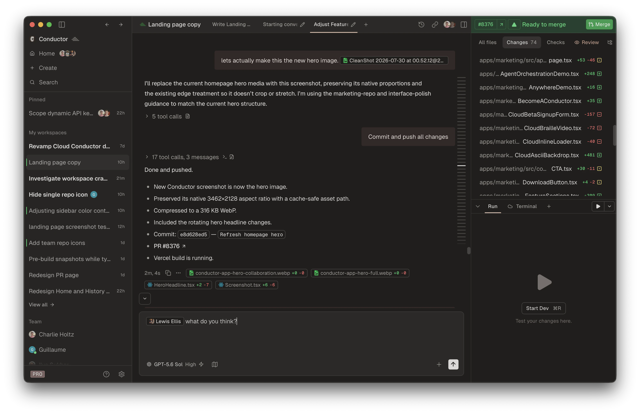Select the Adjust Featur tab
This screenshot has height=414, width=640.
pos(330,24)
